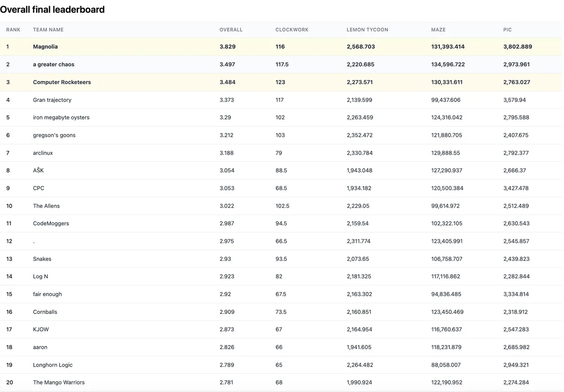Viewport: 564px width, 392px height.
Task: Click the 'iron megabyte oysters' team name
Action: pos(61,117)
